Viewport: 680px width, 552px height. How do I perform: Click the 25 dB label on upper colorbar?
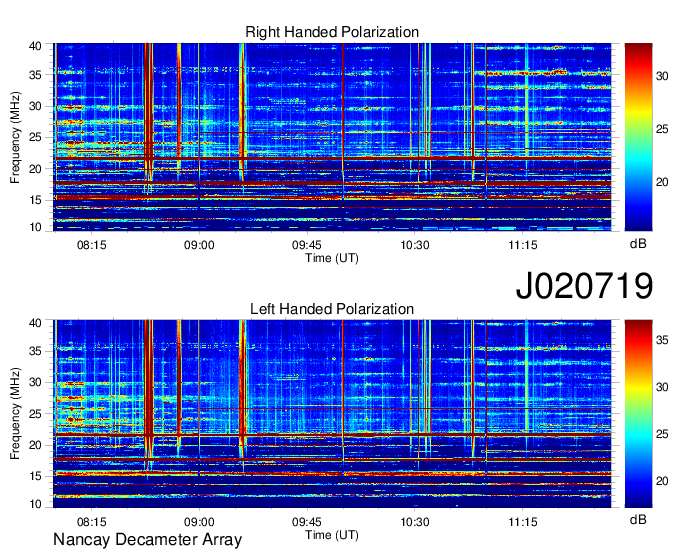click(662, 129)
